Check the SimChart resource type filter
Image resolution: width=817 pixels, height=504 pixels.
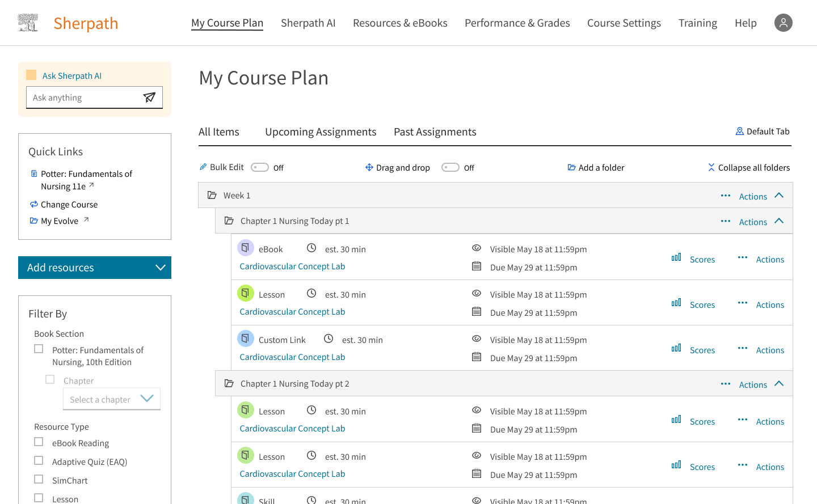[x=39, y=479]
